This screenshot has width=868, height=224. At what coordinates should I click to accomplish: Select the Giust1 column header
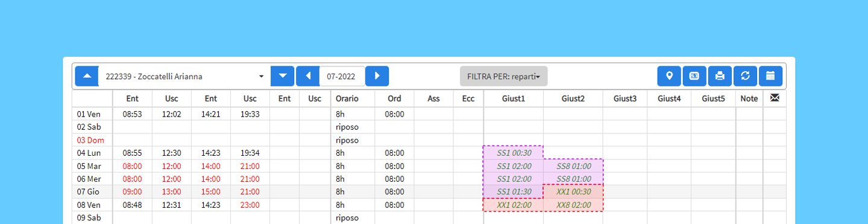[x=513, y=98]
